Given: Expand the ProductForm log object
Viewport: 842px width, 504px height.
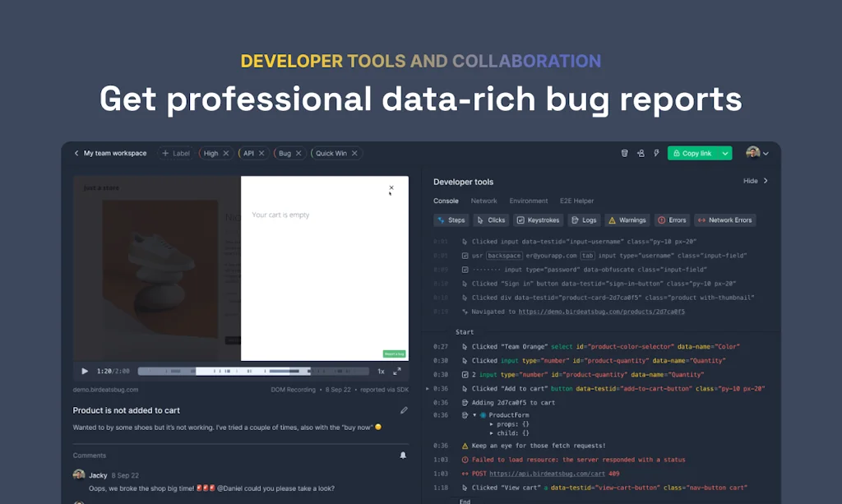Looking at the screenshot, I should click(x=474, y=416).
